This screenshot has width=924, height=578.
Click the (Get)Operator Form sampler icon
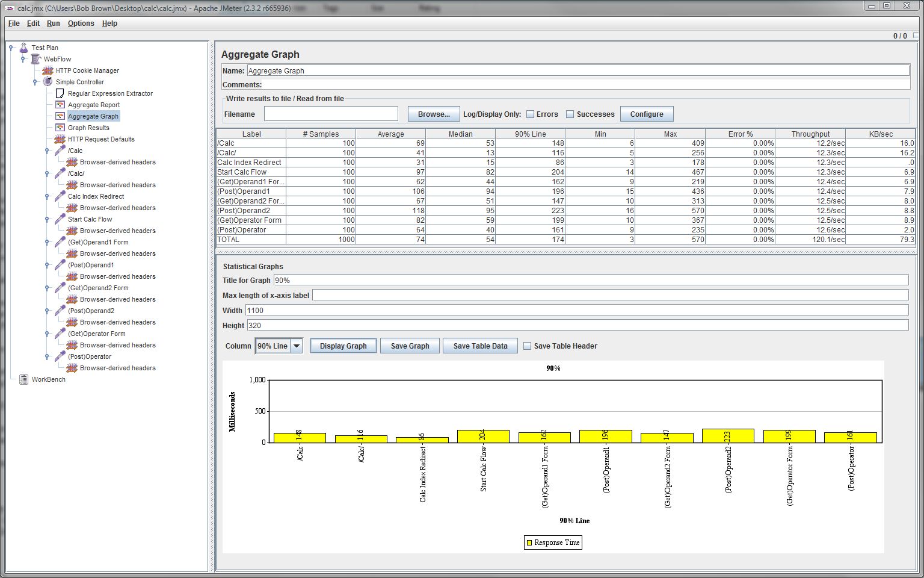pyautogui.click(x=60, y=334)
